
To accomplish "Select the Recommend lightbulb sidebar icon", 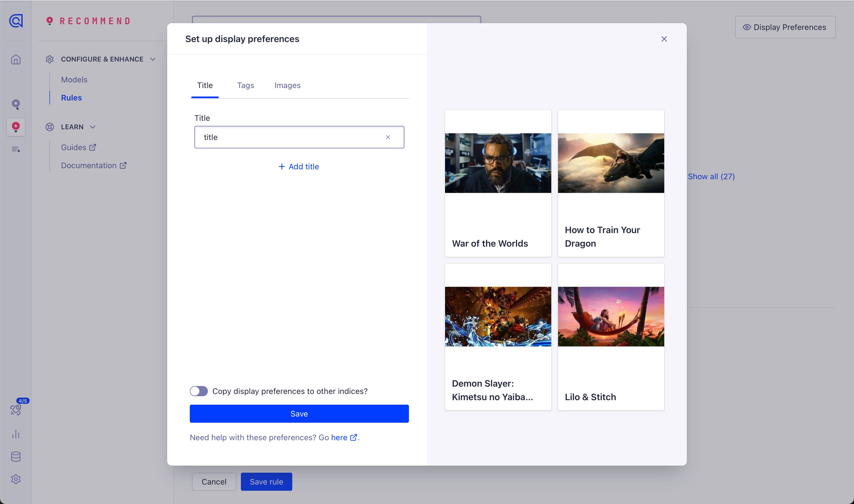I will coord(16,127).
